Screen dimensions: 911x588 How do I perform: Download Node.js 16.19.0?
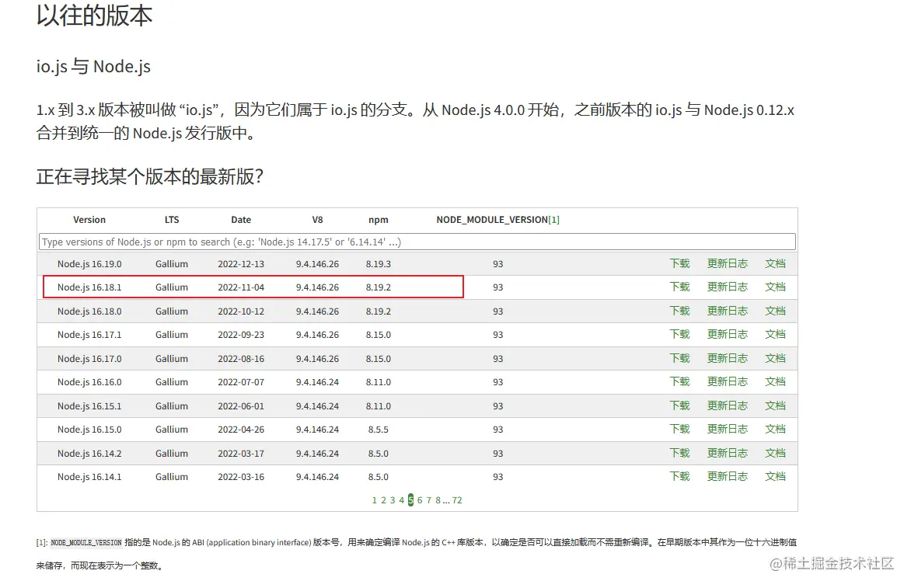pos(679,263)
